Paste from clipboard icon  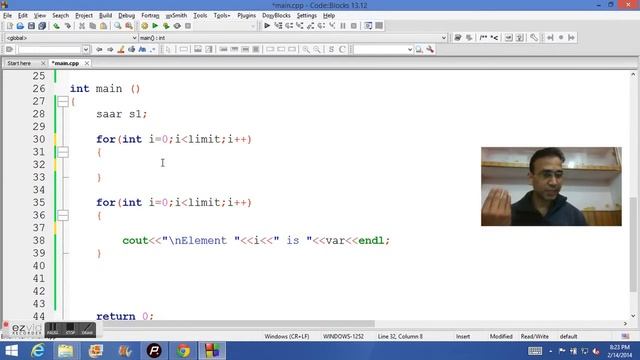pos(103,26)
